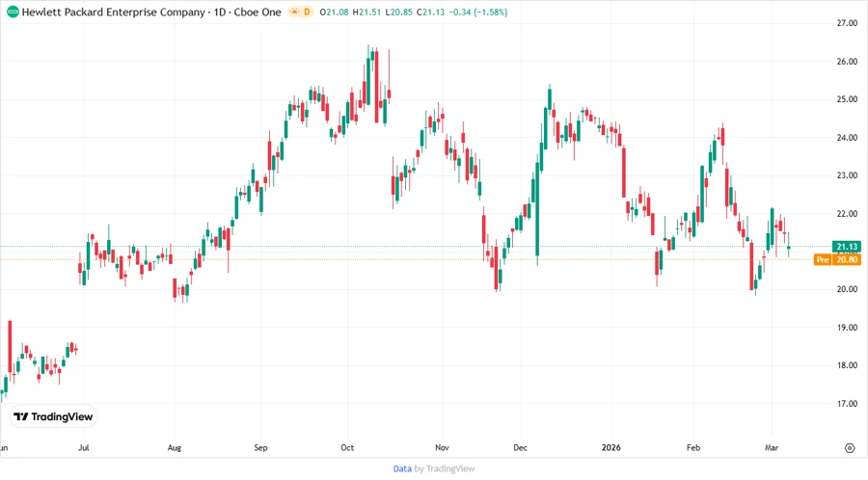
Task: Click the Nov label on time axis
Action: coord(442,448)
